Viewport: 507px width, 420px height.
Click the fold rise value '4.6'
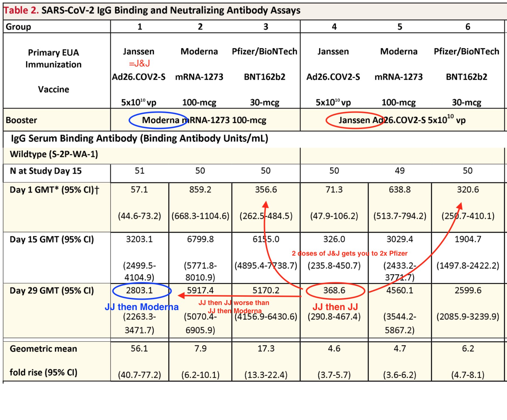(334, 348)
